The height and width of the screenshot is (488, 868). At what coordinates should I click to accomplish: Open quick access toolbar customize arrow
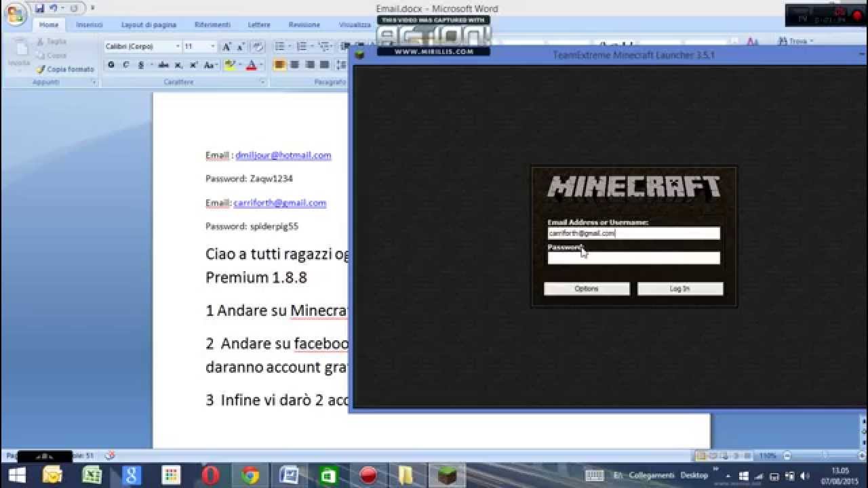pyautogui.click(x=93, y=8)
